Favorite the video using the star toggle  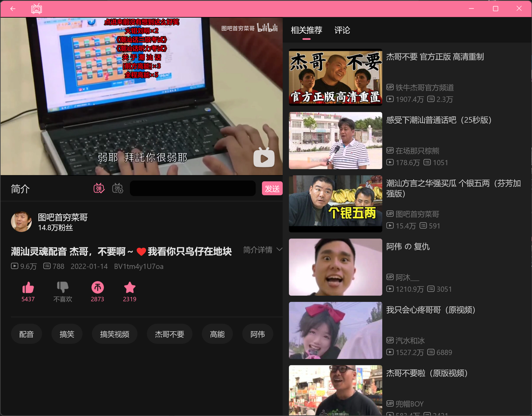pos(129,288)
